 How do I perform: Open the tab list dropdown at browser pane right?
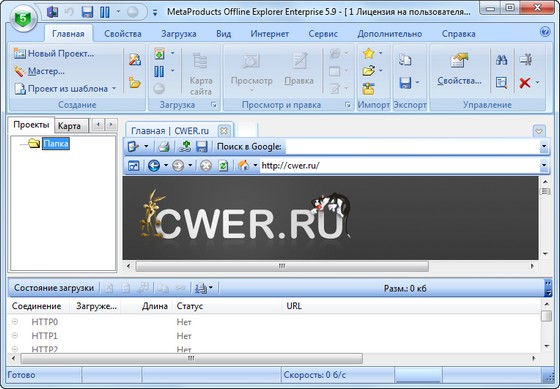pyautogui.click(x=539, y=131)
